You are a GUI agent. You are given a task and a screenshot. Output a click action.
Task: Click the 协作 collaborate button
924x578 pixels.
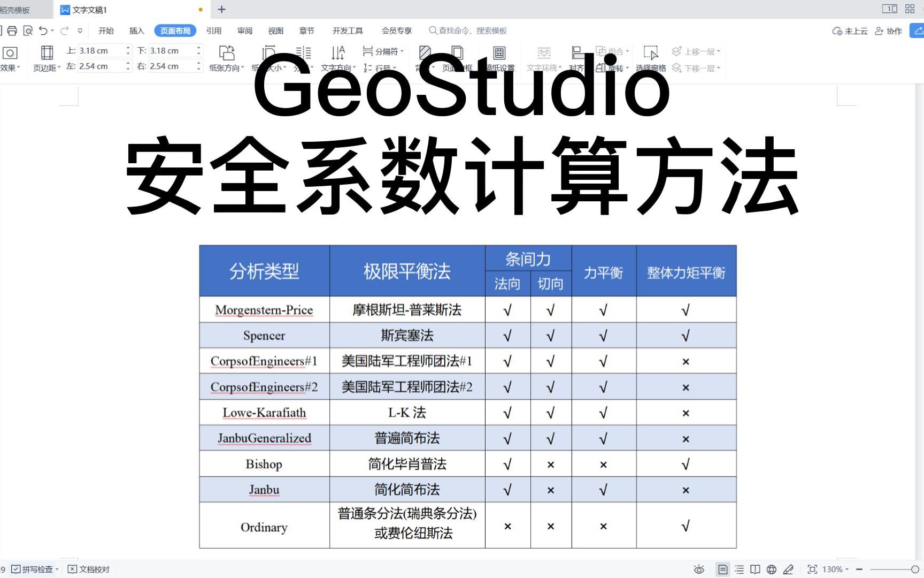point(888,31)
